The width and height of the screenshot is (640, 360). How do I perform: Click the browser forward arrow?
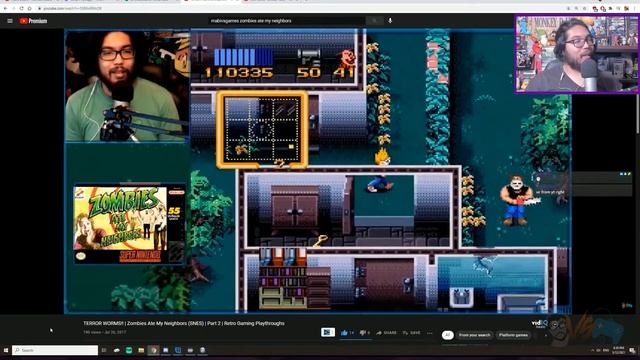13,8
